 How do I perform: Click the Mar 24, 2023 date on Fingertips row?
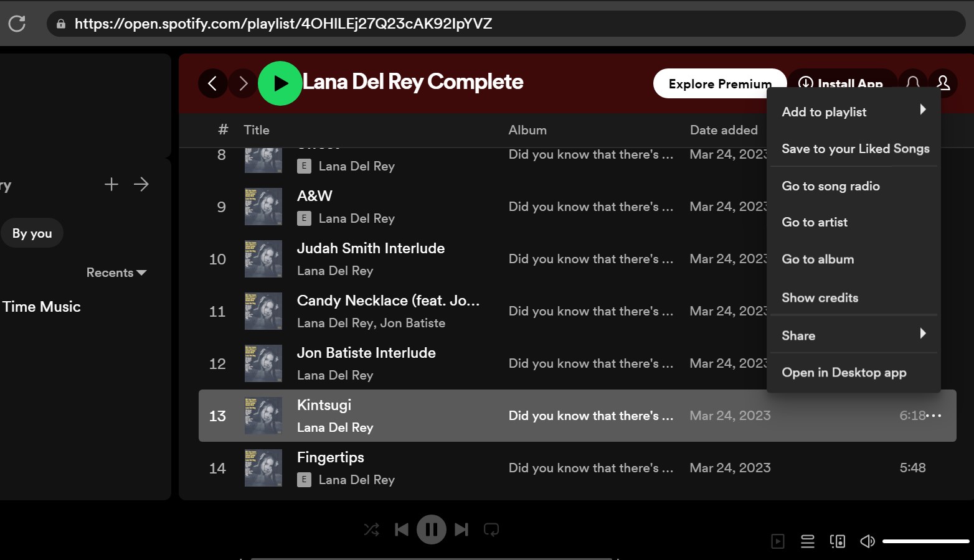tap(730, 468)
